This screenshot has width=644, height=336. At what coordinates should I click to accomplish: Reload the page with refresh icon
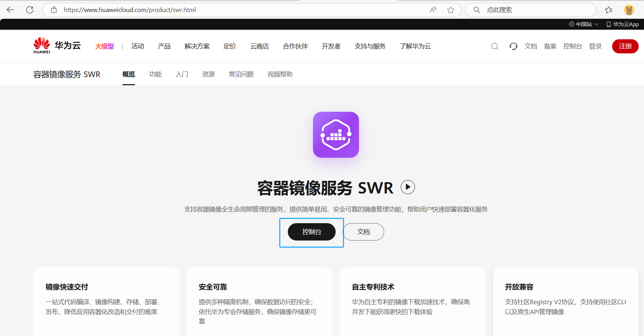(x=30, y=10)
